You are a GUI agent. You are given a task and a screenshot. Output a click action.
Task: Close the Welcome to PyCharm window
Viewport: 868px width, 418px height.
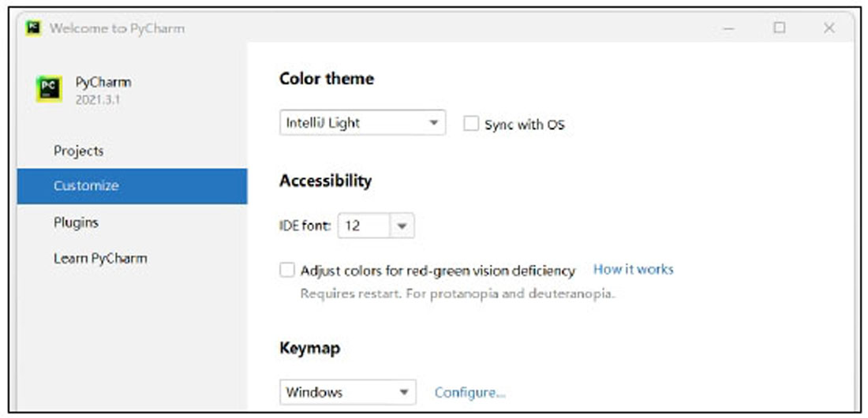(x=829, y=28)
